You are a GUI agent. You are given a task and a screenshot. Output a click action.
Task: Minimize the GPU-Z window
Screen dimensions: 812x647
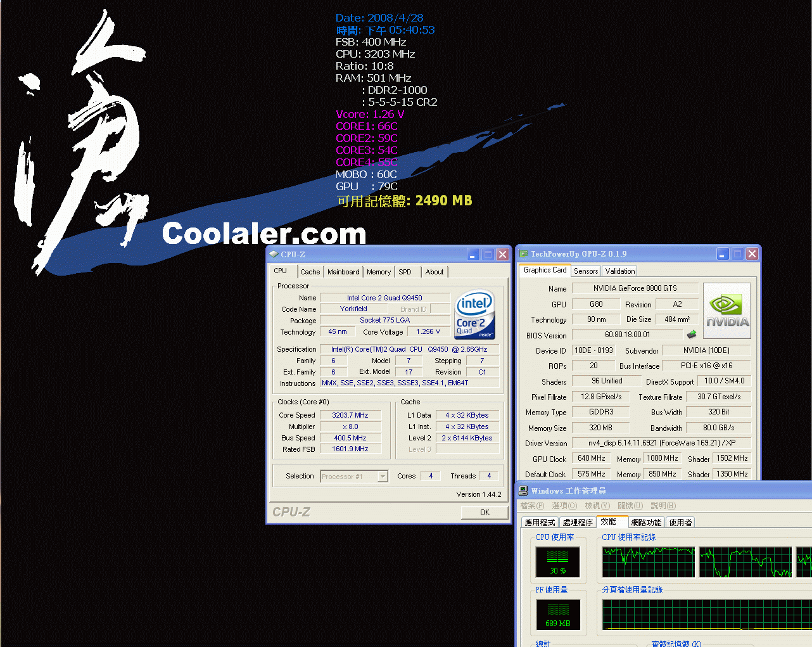(x=723, y=253)
